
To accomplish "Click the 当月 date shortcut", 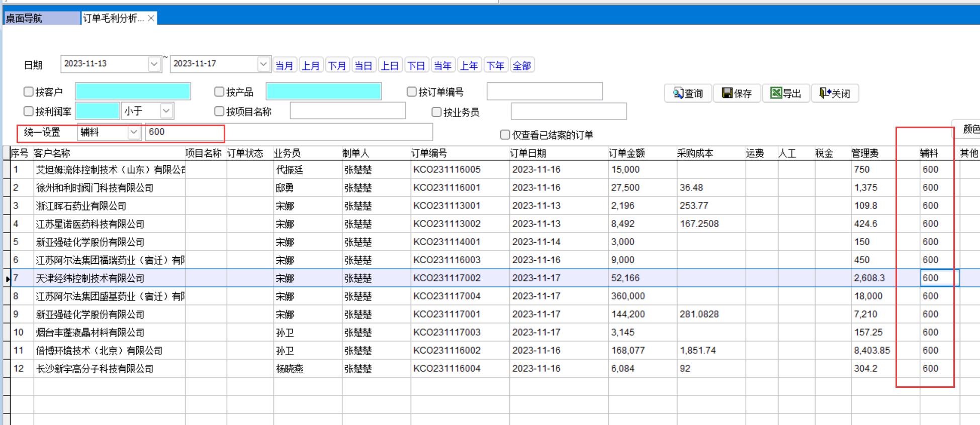I will pos(284,65).
